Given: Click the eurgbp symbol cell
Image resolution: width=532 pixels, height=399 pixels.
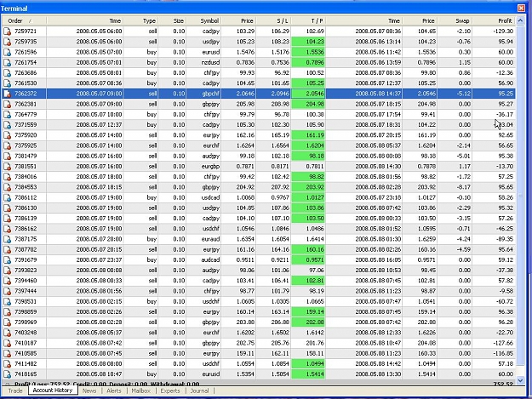Looking at the screenshot, I should pos(210,167).
